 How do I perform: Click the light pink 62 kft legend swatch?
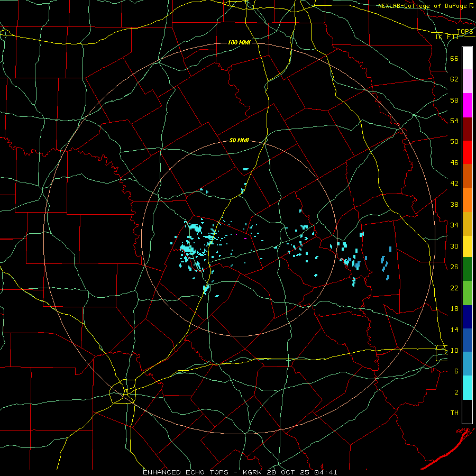[x=467, y=81]
